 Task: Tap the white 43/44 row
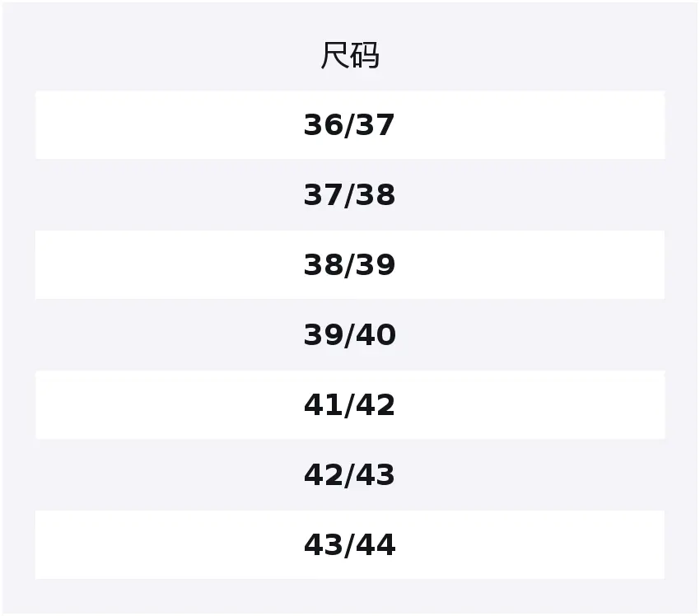tap(349, 545)
